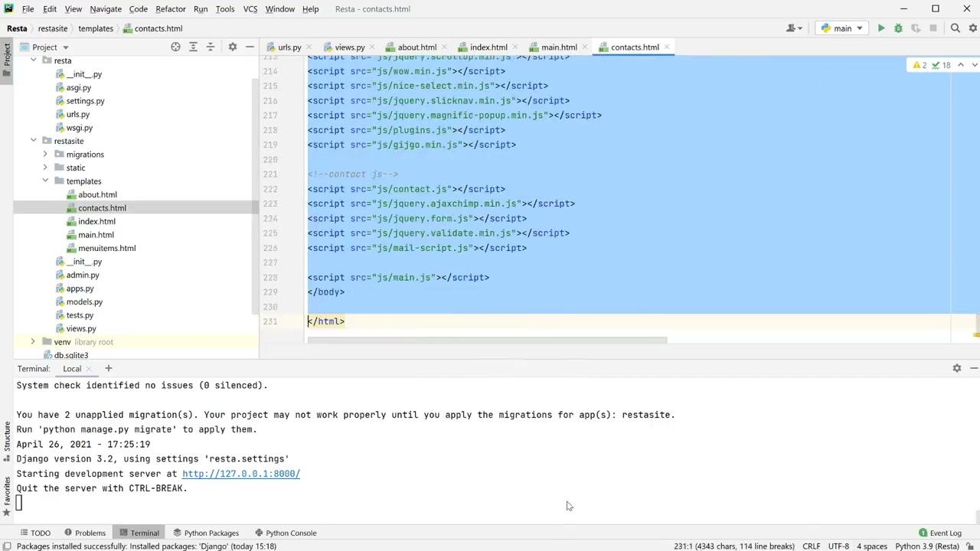Toggle tool window bars icon in status bar
The height and width of the screenshot is (551, 980).
coord(7,546)
